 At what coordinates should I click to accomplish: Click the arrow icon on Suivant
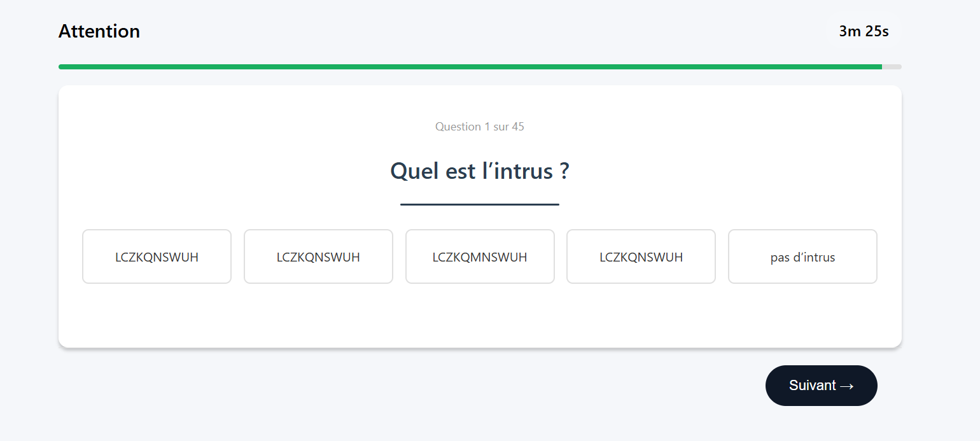click(846, 386)
